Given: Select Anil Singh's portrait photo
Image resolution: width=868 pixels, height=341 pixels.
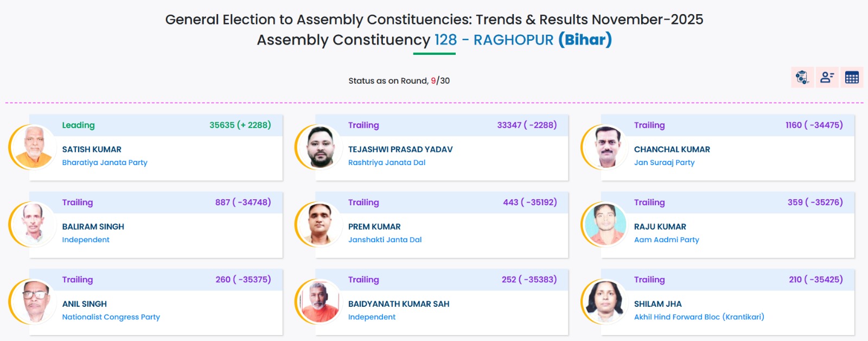Looking at the screenshot, I should click(34, 301).
